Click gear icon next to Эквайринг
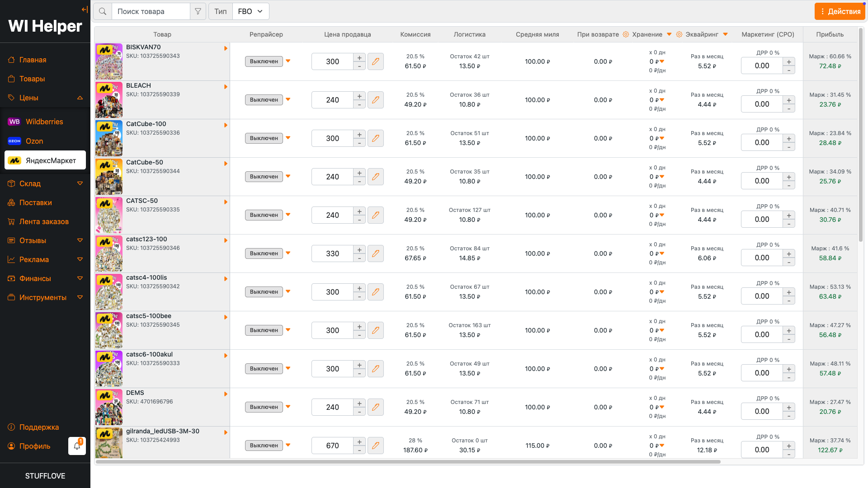The height and width of the screenshot is (488, 868). point(679,34)
